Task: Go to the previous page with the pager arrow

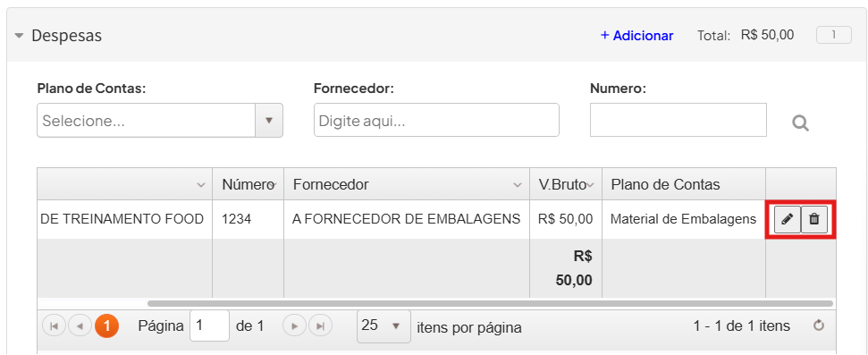Action: (x=80, y=326)
